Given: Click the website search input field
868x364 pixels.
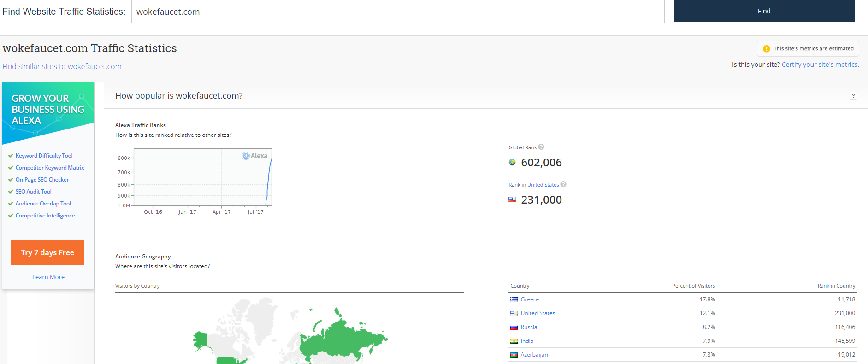Looking at the screenshot, I should pos(398,12).
